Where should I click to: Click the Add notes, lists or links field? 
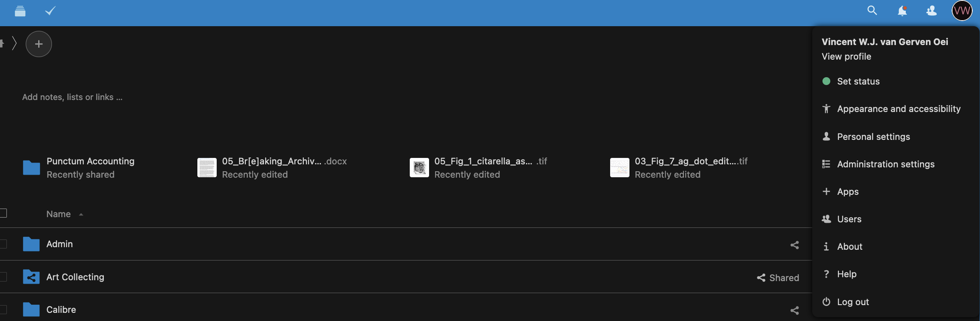(x=72, y=97)
